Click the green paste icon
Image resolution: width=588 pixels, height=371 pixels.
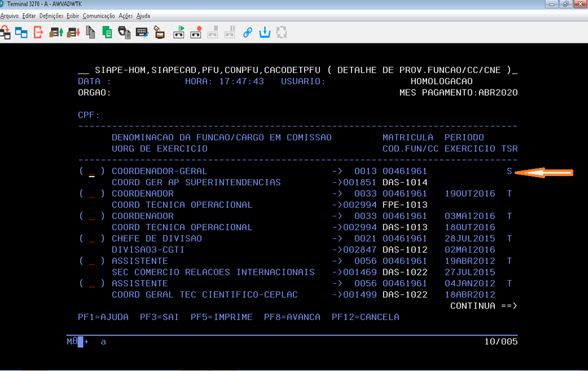tap(107, 33)
